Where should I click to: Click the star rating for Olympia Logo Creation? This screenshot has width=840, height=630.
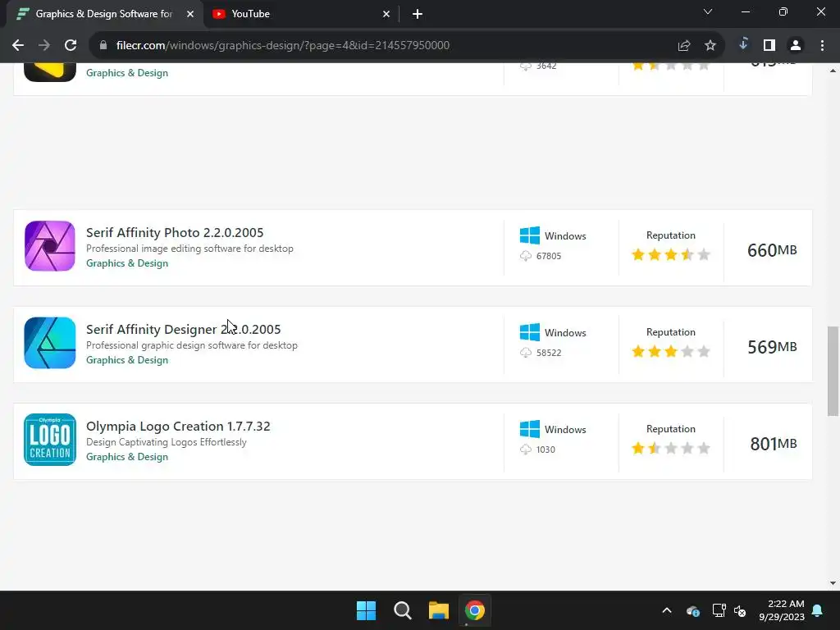(x=671, y=448)
